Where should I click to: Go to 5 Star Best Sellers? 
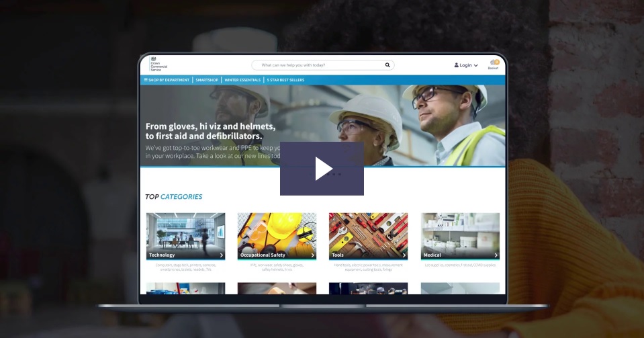point(285,80)
